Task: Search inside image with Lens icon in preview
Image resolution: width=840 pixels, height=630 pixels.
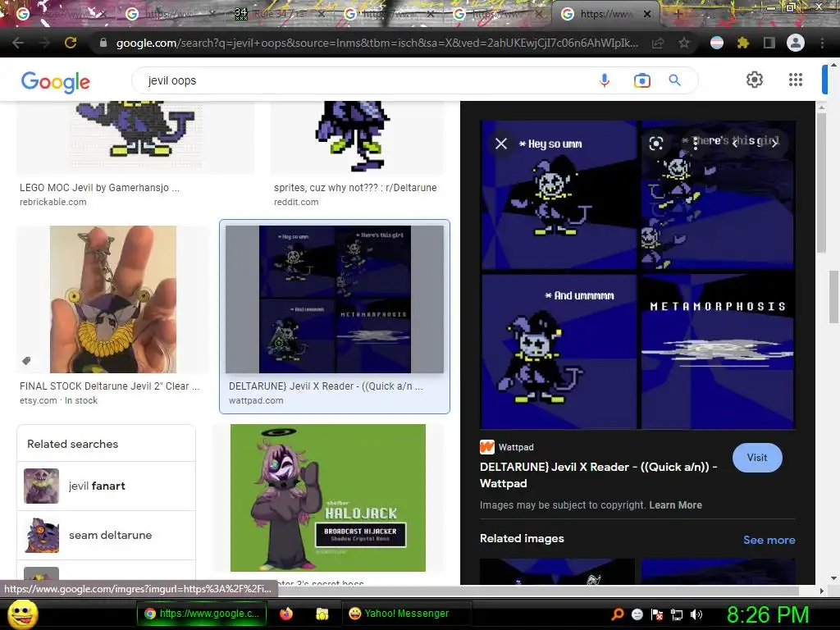Action: [656, 144]
